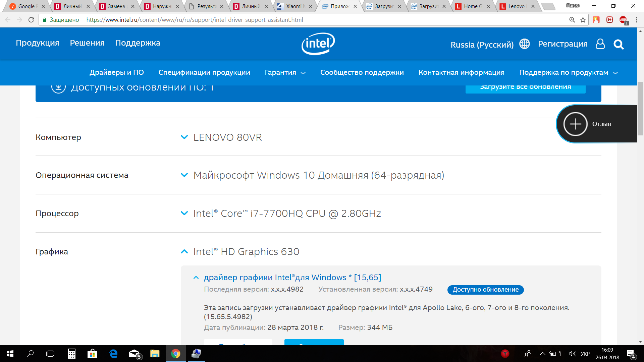Click the red Lenovo Vantage tray icon
This screenshot has height=362, width=644.
click(505, 354)
